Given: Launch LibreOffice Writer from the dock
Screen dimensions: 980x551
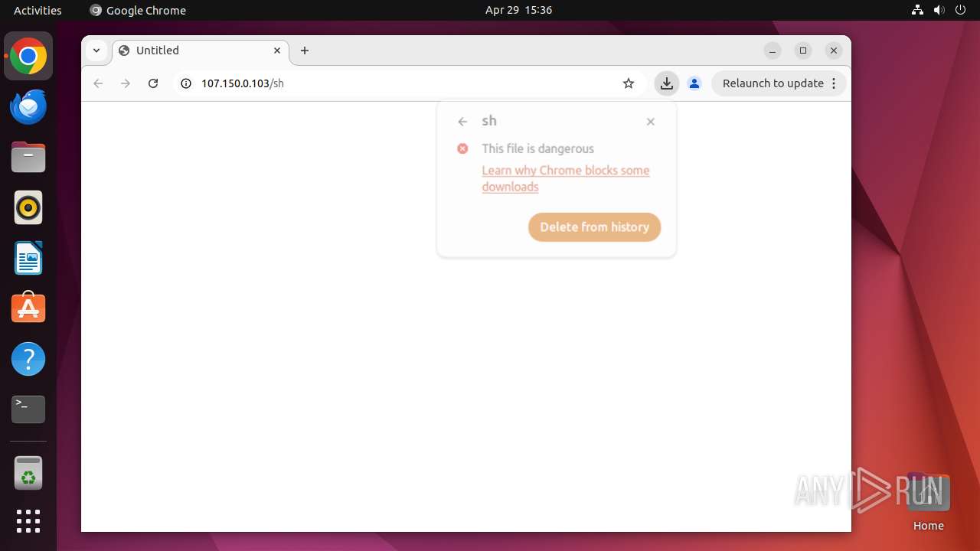Looking at the screenshot, I should pos(28,259).
